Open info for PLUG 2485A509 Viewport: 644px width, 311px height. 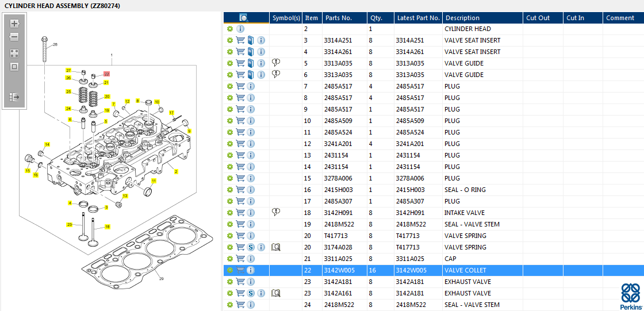(251, 121)
